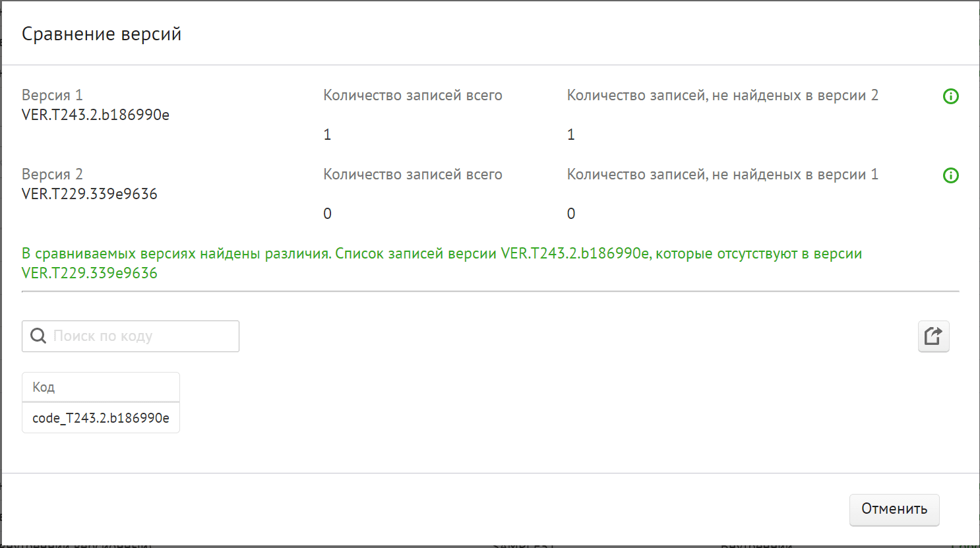
Task: Click the 'Версия 2' label
Action: [52, 175]
